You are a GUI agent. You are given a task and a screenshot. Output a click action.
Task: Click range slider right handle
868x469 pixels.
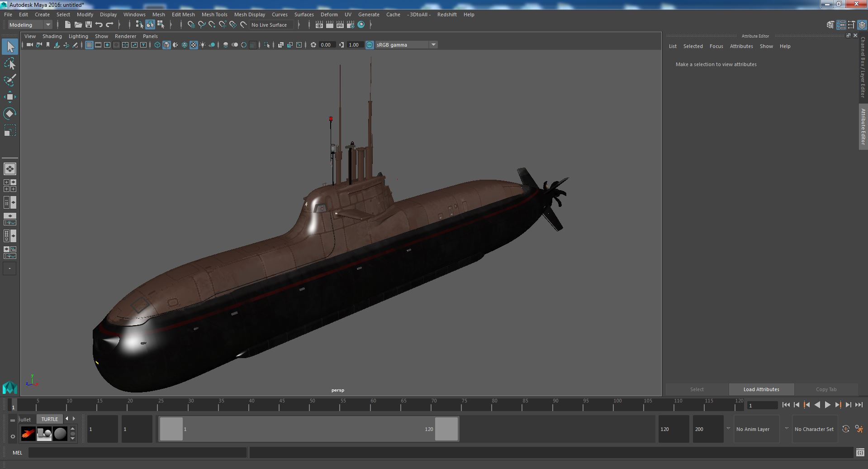pos(446,429)
